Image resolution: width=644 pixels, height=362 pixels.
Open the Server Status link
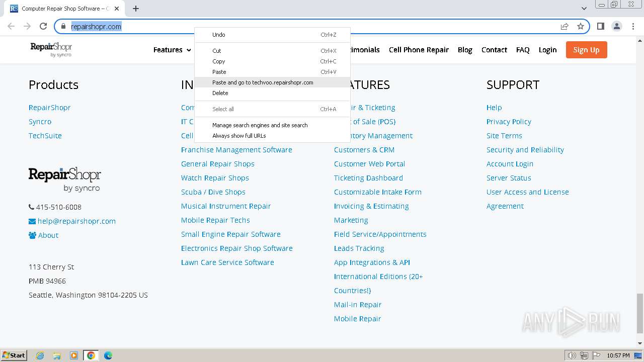pos(509,178)
